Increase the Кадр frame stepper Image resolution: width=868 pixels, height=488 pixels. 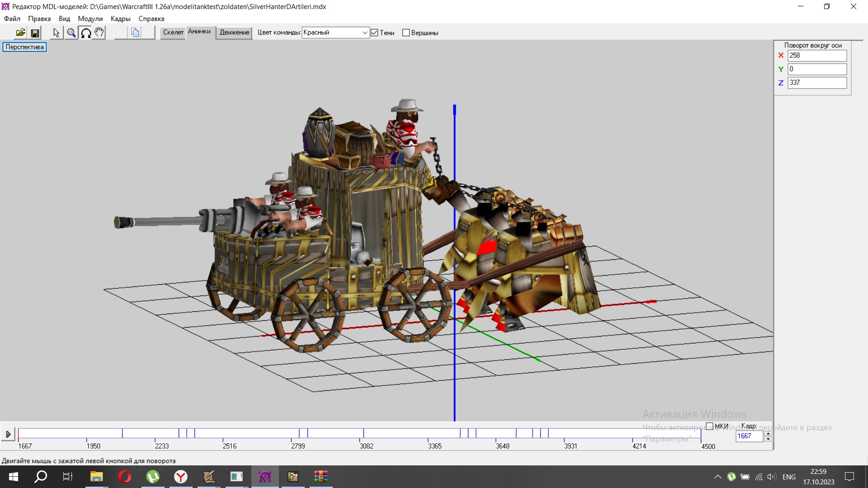[x=768, y=433]
